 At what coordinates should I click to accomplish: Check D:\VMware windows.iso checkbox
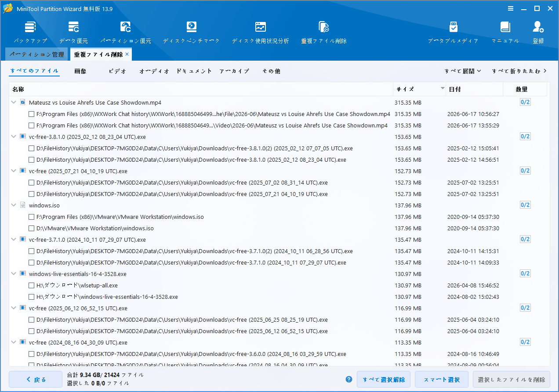[31, 228]
